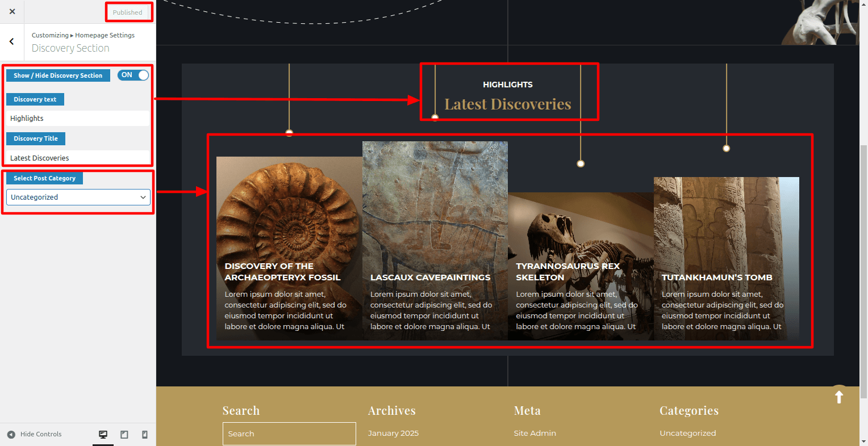The height and width of the screenshot is (446, 868).
Task: Go back using the left chevron arrow
Action: 11,41
